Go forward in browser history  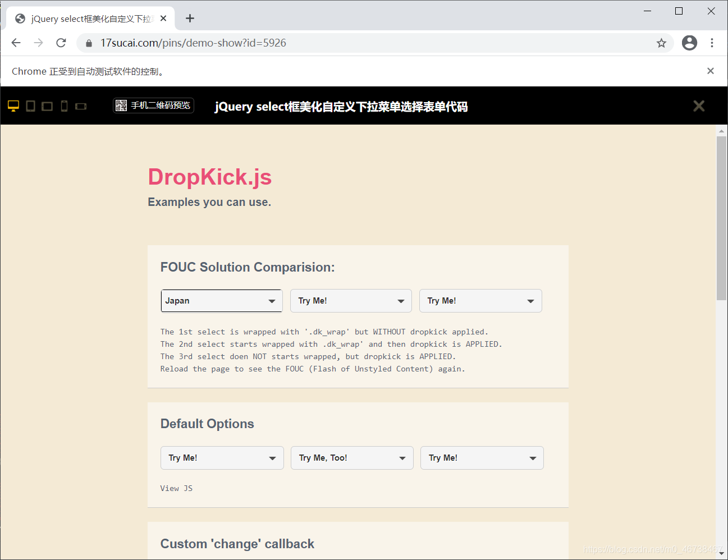(38, 43)
